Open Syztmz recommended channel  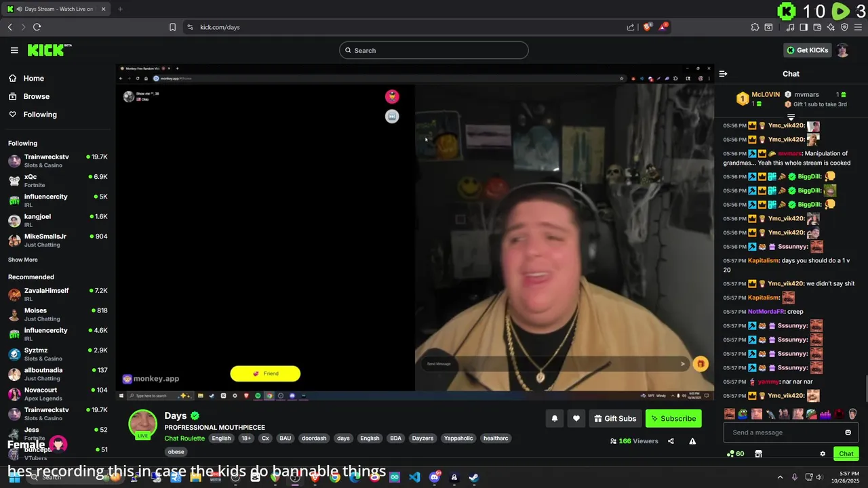point(58,354)
